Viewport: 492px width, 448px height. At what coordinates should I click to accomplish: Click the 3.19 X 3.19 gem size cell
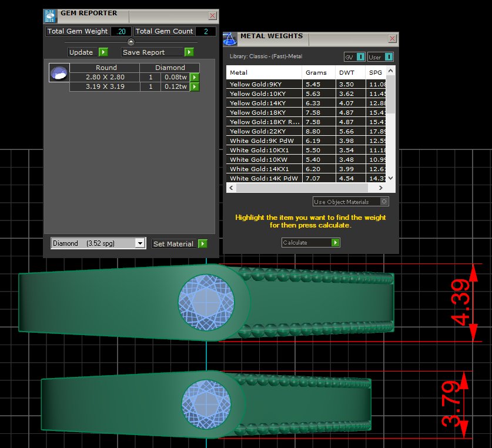pos(105,86)
